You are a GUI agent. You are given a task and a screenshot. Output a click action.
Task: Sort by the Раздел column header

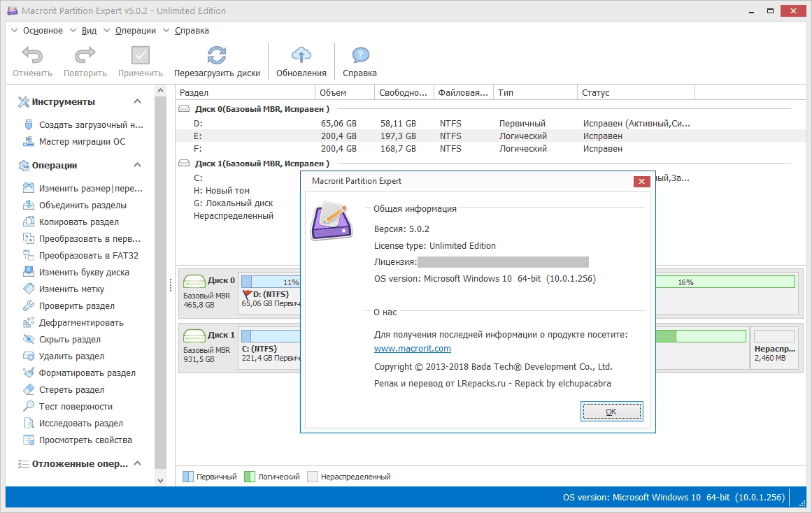[245, 93]
